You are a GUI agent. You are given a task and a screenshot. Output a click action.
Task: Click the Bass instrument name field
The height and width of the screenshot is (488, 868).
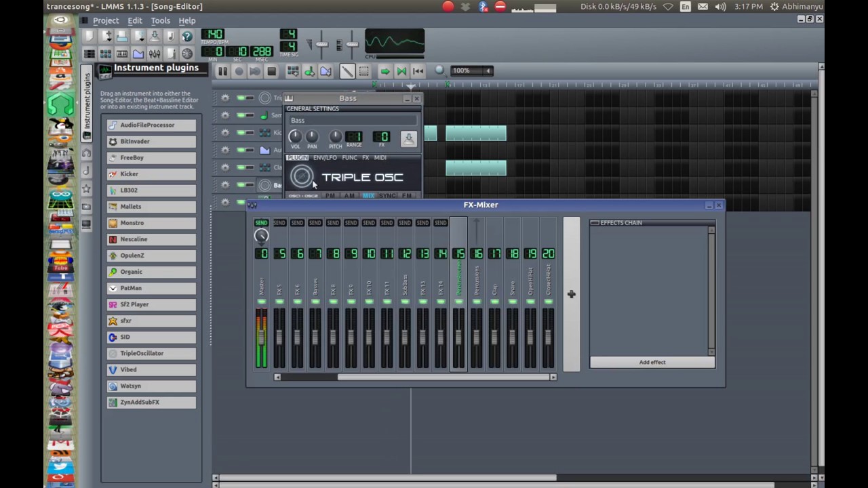352,121
